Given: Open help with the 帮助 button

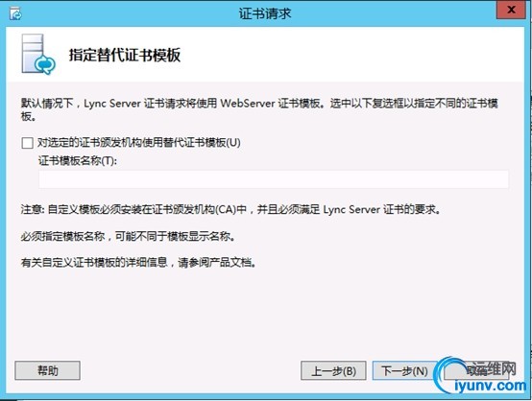Looking at the screenshot, I should [x=47, y=370].
